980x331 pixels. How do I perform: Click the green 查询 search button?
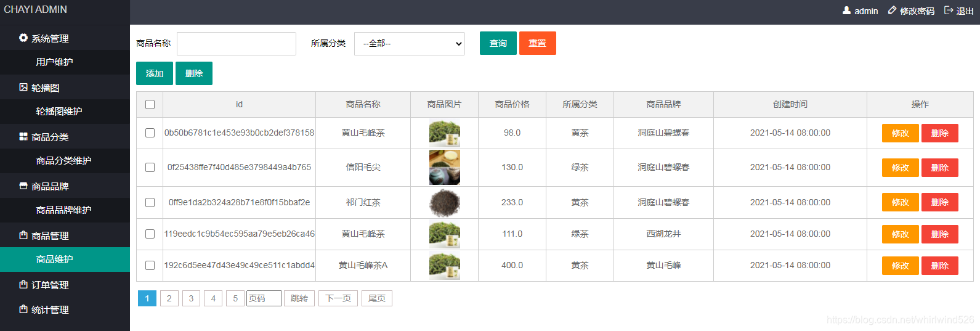pyautogui.click(x=498, y=43)
